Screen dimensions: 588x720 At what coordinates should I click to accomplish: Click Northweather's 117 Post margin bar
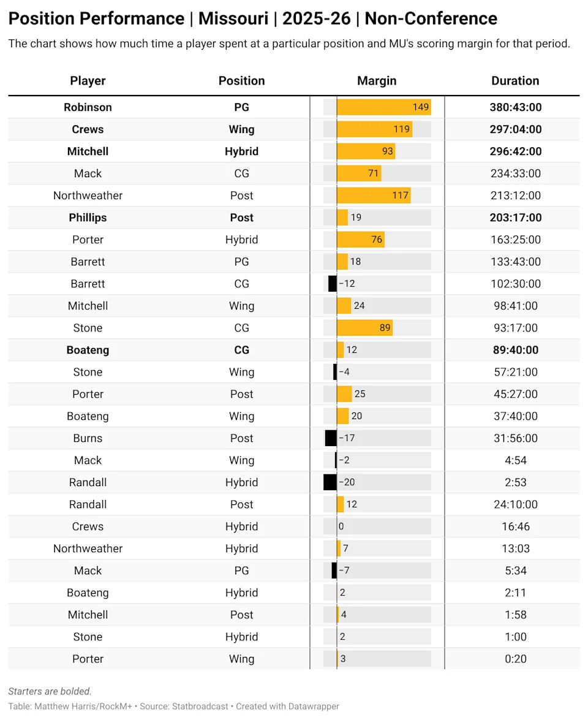(x=373, y=195)
